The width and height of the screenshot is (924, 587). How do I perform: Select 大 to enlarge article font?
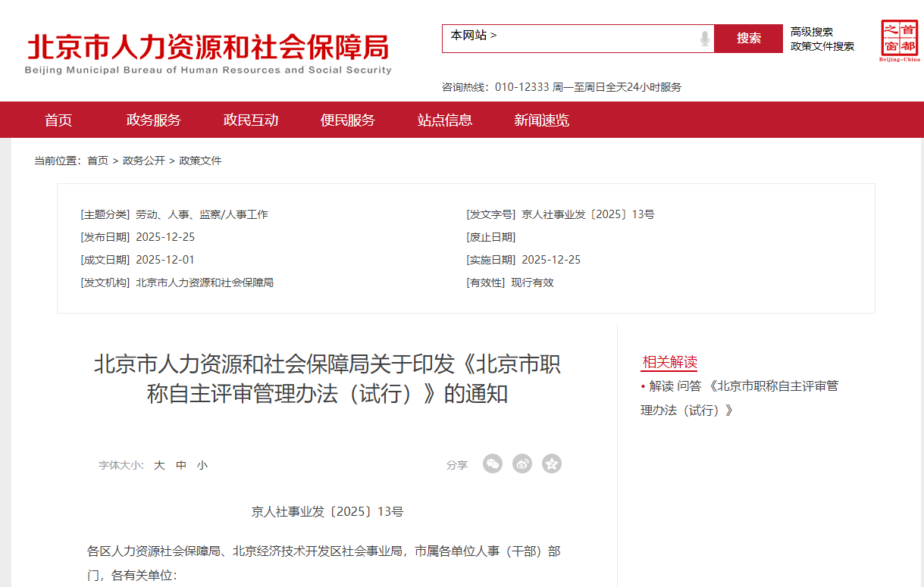coord(158,465)
